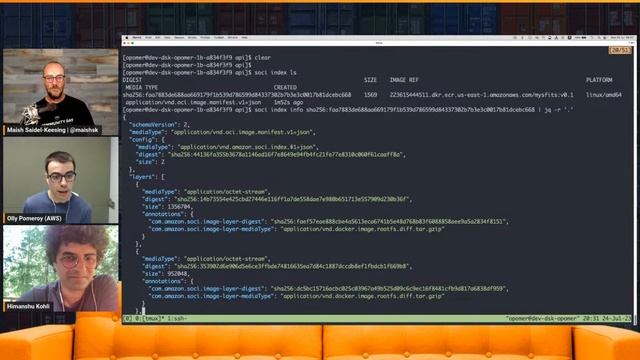Viewport: 640px width, 360px height.
Task: Click the red close button of terminal window
Action: click(x=125, y=43)
